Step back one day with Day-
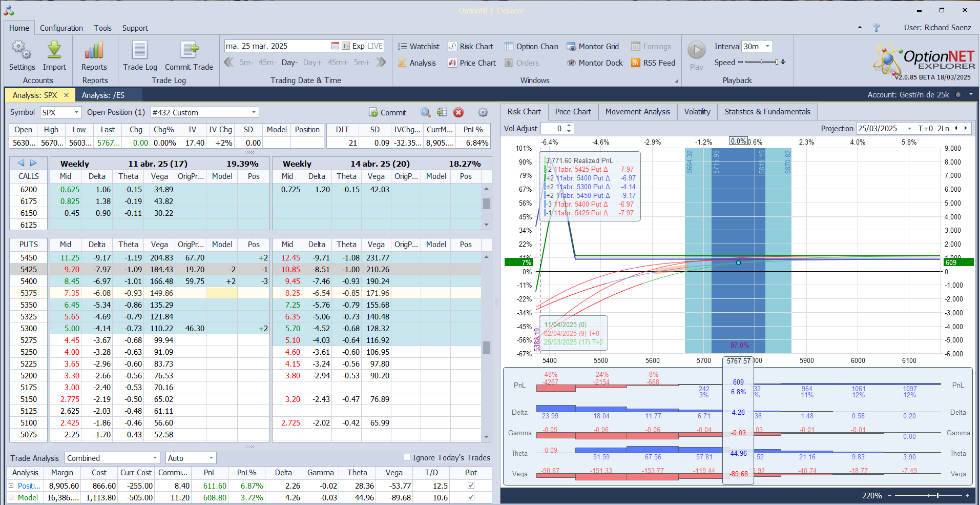 [x=289, y=63]
